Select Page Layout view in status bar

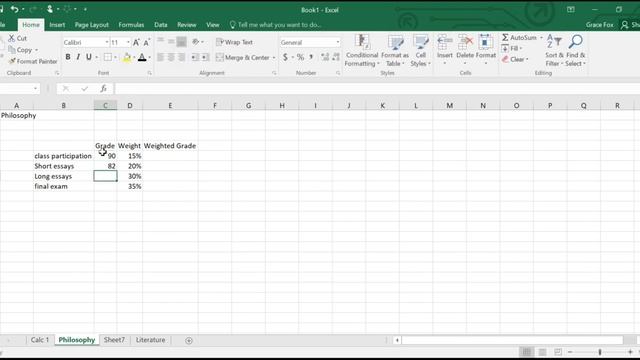(542, 352)
